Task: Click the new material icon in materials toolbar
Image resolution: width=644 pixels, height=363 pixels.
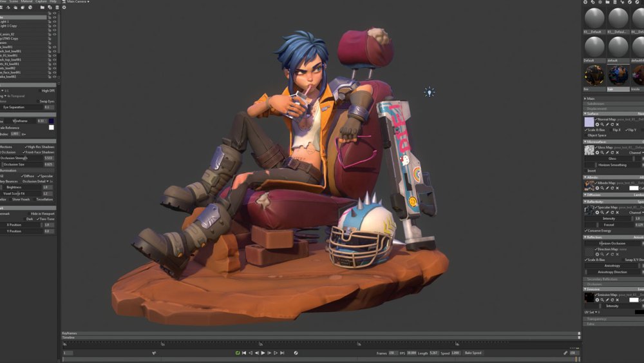Action: 585,2
